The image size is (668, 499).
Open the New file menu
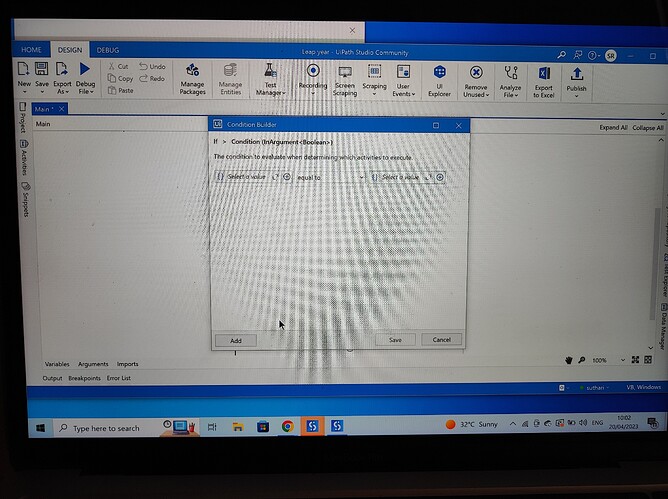pos(24,78)
